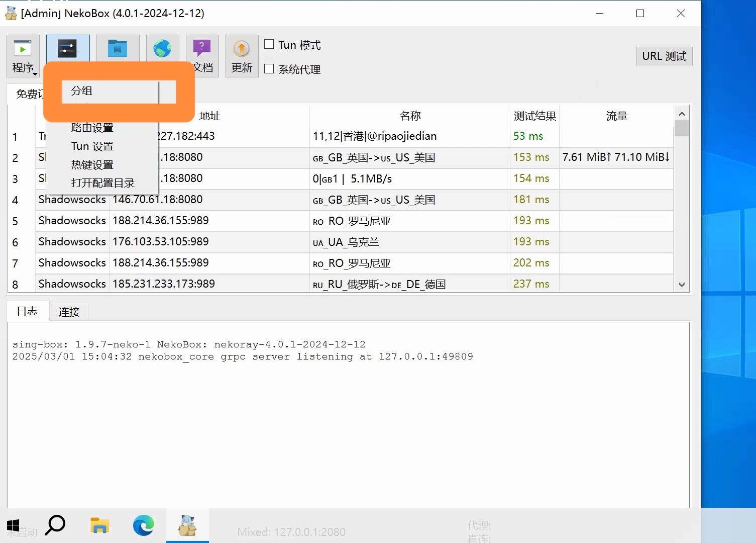Viewport: 756px width, 543px height.
Task: Click the preferences settings toolbar icon
Action: pyautogui.click(x=68, y=49)
